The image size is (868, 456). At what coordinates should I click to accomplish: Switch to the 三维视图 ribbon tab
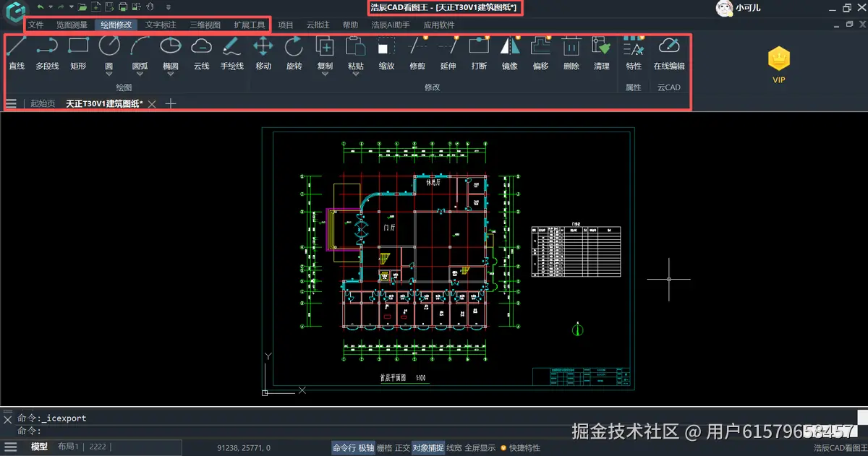(x=205, y=25)
